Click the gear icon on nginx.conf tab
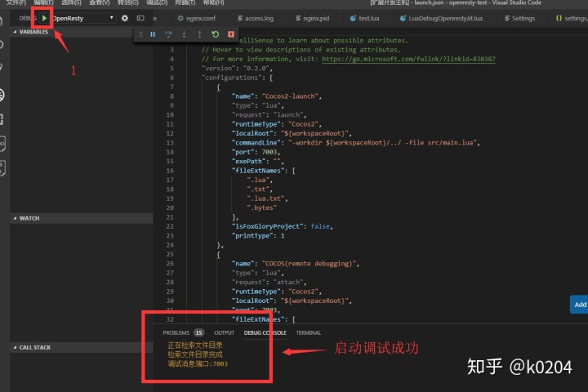Viewport: 588px width, 392px height. tap(180, 18)
